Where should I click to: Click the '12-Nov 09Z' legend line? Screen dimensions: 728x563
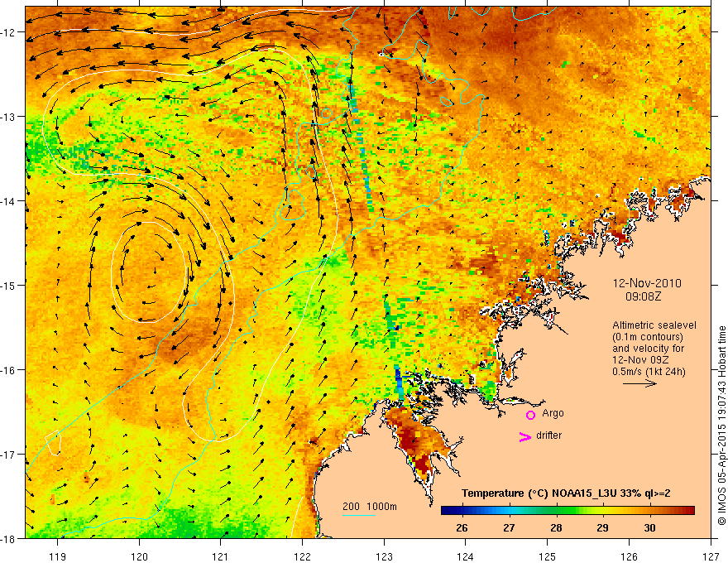click(x=639, y=360)
